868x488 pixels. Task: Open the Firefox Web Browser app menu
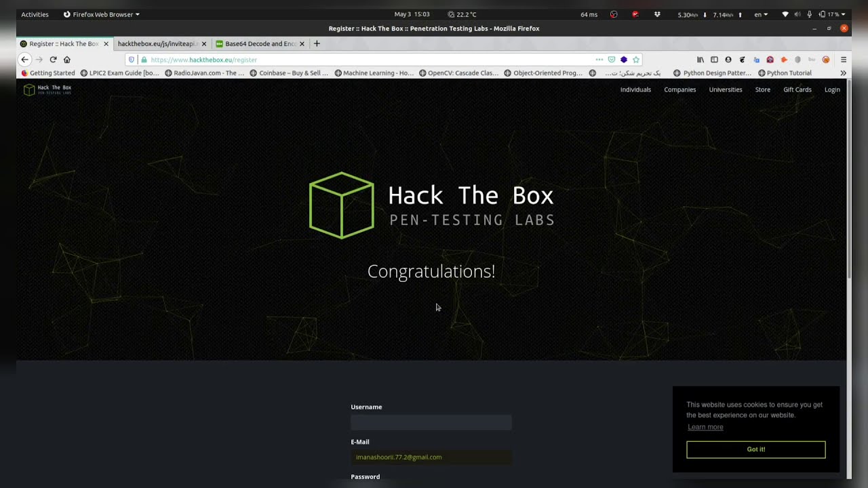(x=102, y=14)
